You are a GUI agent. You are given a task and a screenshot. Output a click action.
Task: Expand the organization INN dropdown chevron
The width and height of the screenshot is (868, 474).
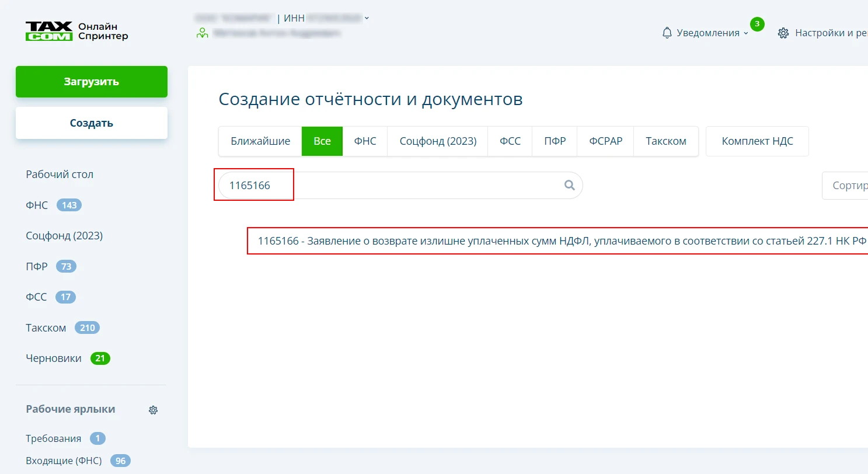367,18
